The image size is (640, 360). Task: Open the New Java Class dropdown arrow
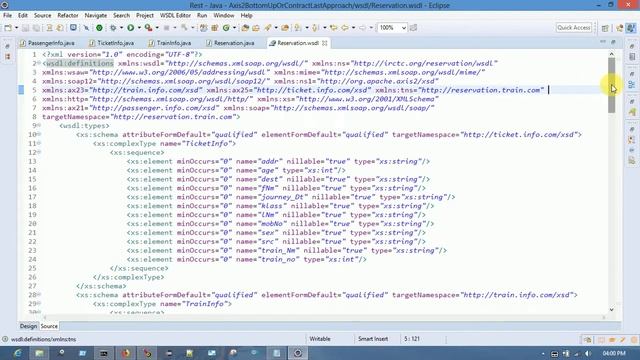click(234, 28)
